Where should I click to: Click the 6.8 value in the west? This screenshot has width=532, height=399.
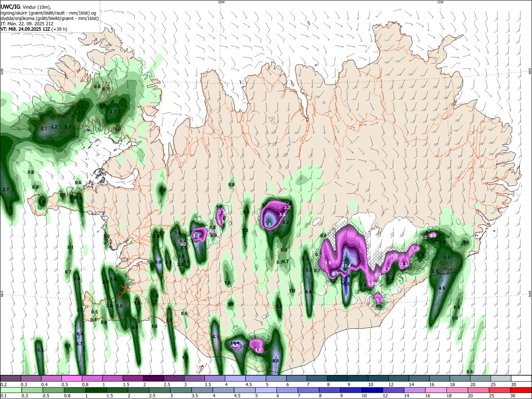tap(158, 262)
